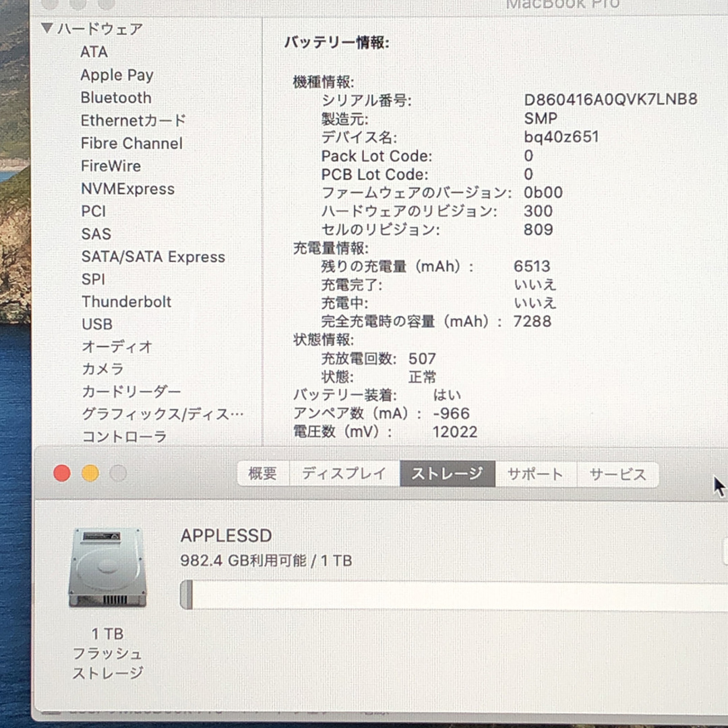Click cell revision value 809

point(538,229)
